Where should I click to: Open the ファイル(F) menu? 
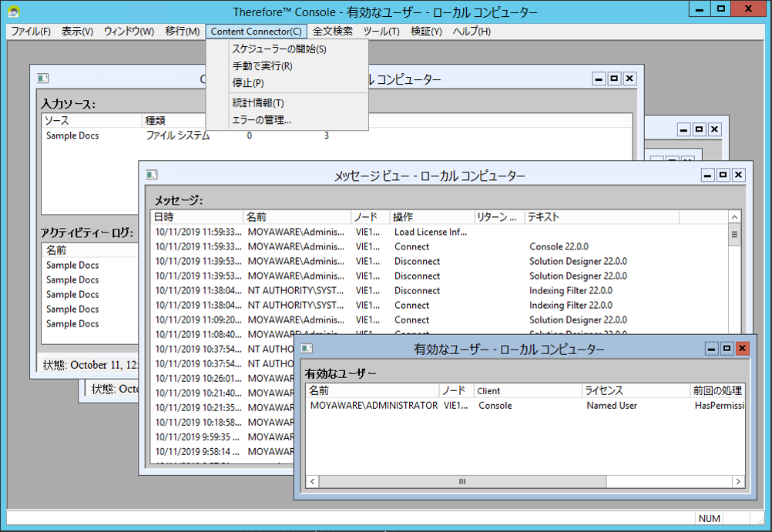pyautogui.click(x=31, y=31)
